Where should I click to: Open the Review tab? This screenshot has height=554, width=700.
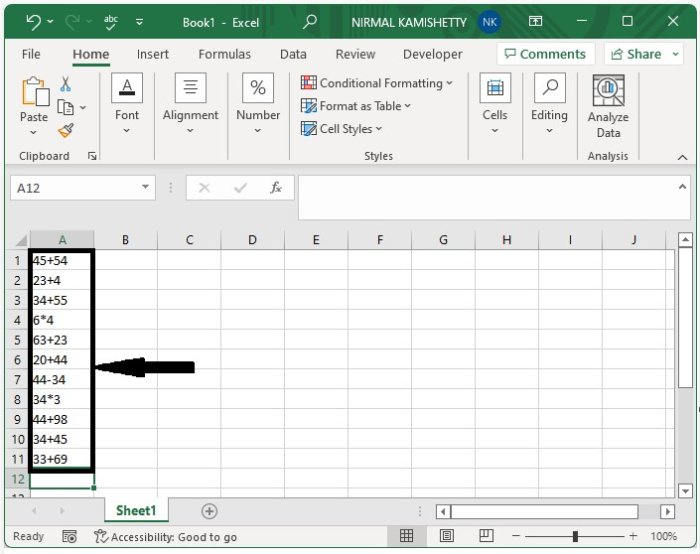(355, 54)
